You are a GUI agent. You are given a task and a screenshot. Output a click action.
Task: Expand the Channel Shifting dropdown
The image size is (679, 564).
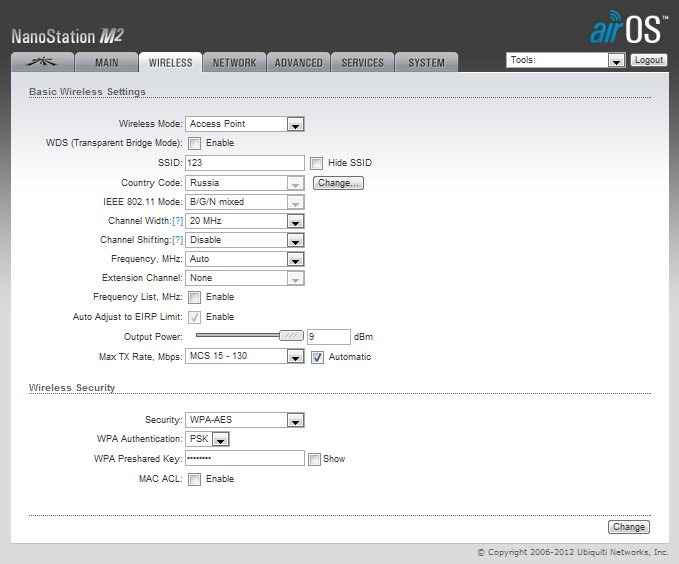[x=245, y=240]
